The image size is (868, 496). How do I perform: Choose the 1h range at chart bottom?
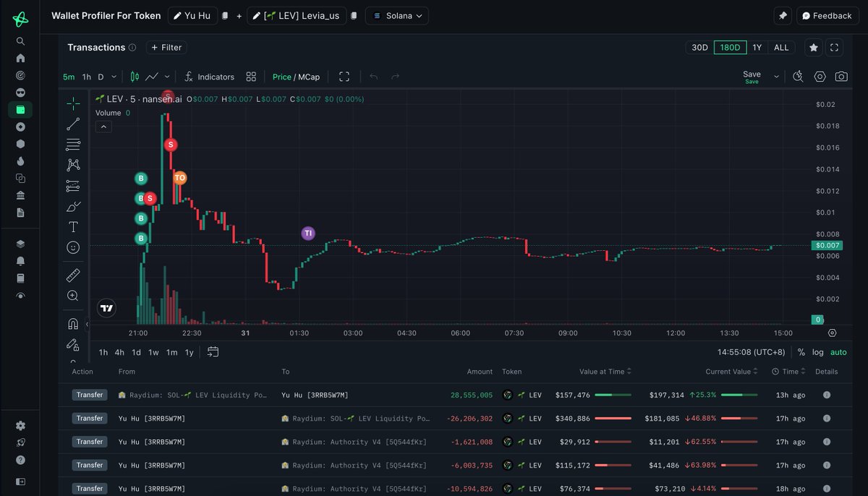pos(103,352)
